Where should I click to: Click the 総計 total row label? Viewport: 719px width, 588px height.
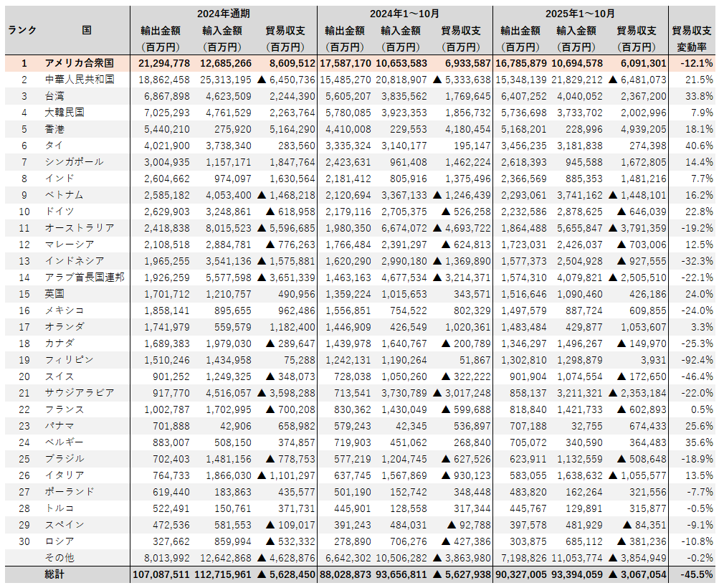54,574
